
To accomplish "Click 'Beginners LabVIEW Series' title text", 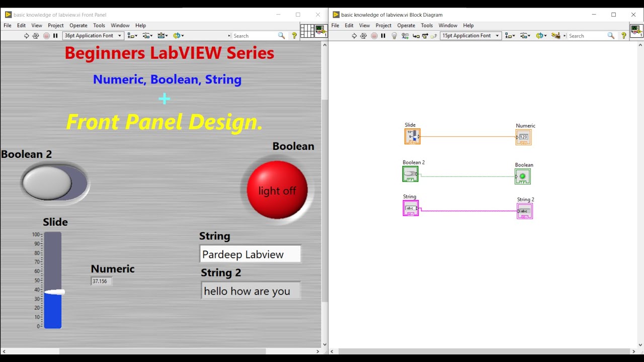I will click(x=170, y=53).
